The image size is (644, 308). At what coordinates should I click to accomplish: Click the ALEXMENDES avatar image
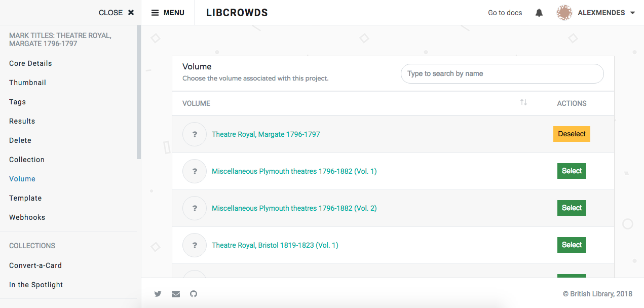(564, 12)
